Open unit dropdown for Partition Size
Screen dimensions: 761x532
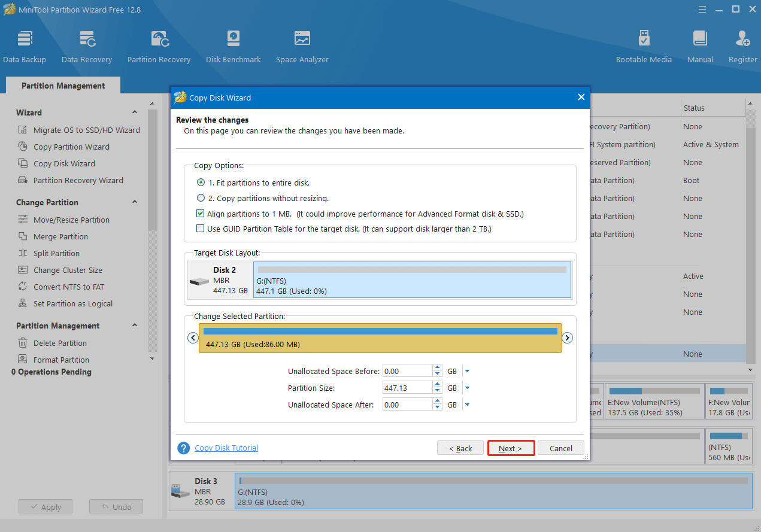tap(467, 388)
